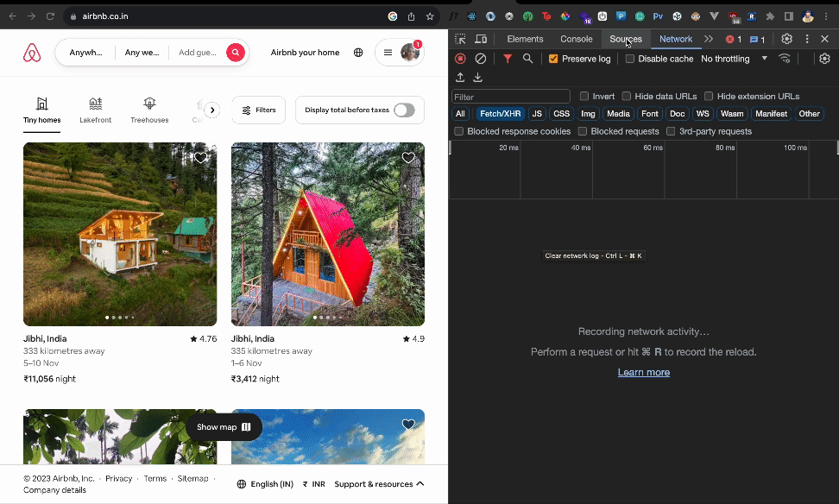This screenshot has width=839, height=504.
Task: Switch to the Network tab
Action: (x=676, y=39)
